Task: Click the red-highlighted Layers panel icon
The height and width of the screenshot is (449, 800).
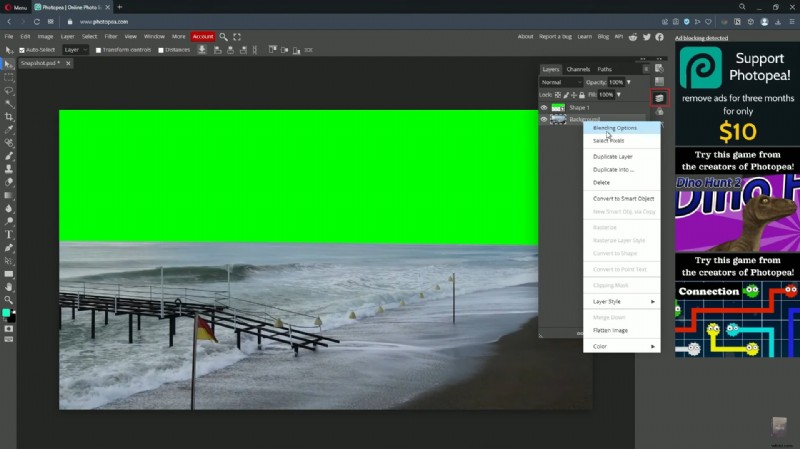Action: pos(659,98)
